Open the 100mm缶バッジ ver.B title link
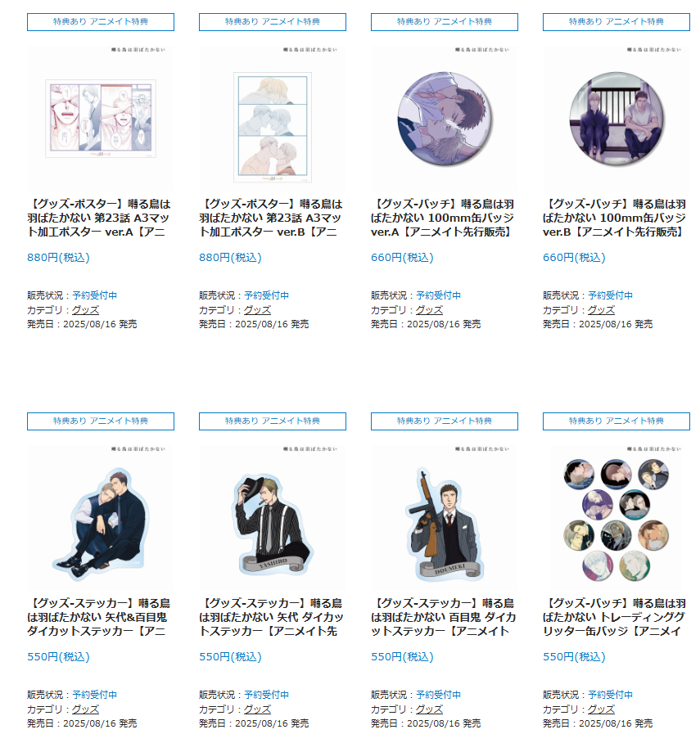 click(x=615, y=218)
